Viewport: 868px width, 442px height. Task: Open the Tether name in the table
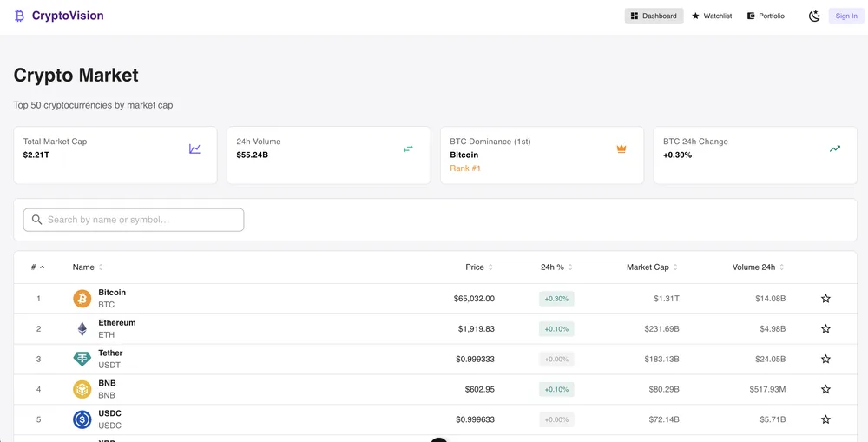110,353
